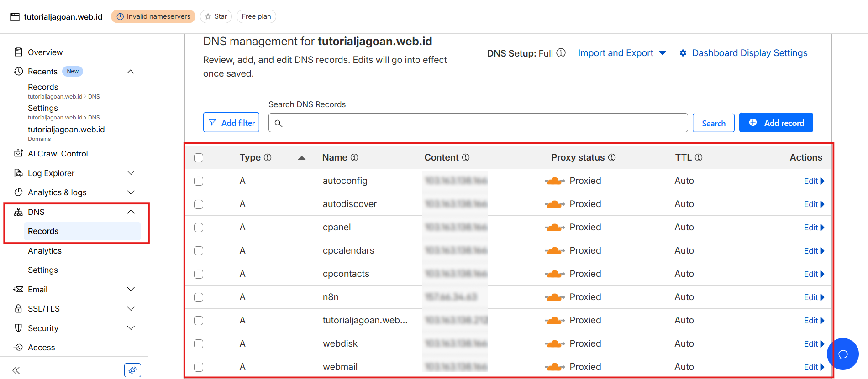Click the Type column info icon
Screen dimensions: 868x379
pyautogui.click(x=268, y=157)
